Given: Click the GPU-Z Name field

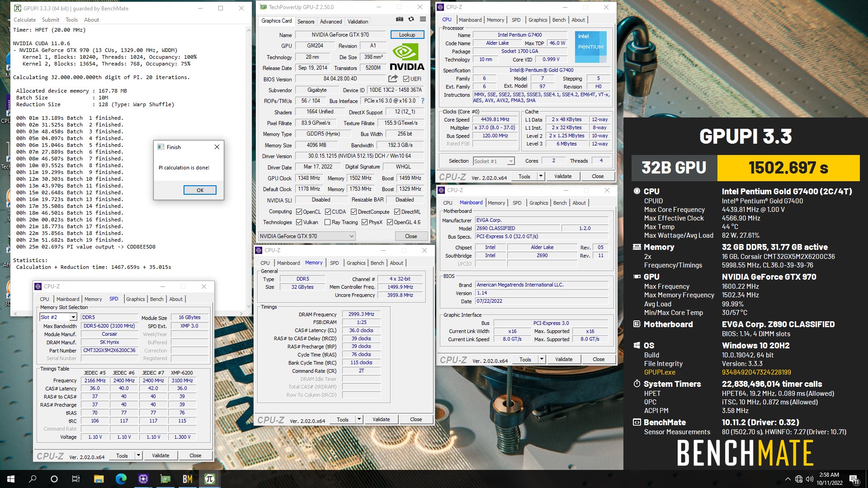Looking at the screenshot, I should point(340,35).
